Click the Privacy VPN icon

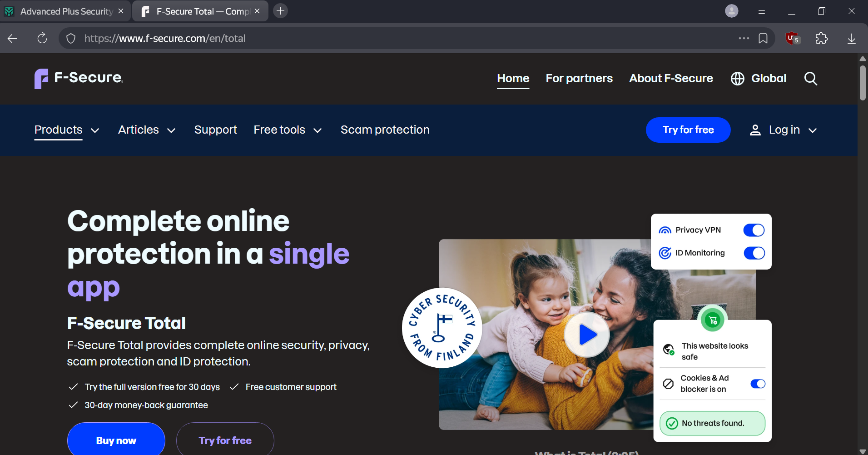[x=665, y=230]
